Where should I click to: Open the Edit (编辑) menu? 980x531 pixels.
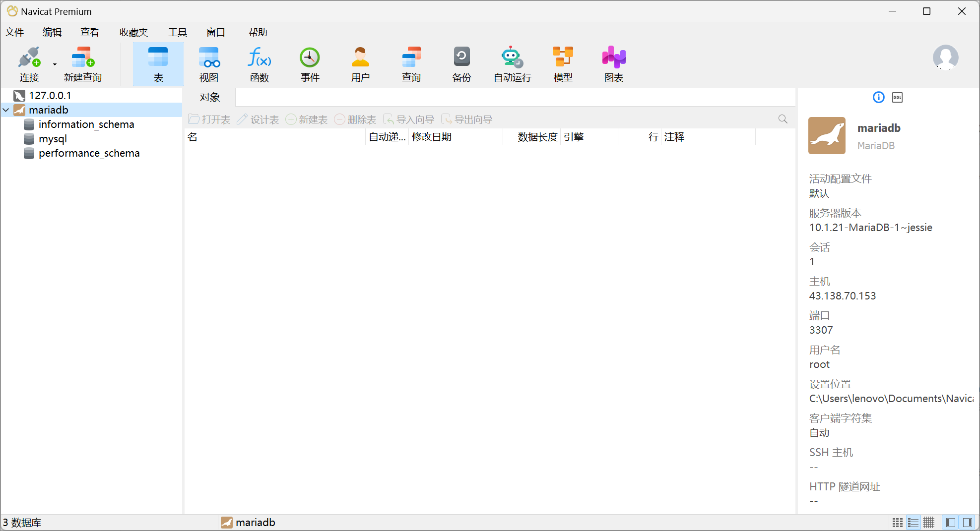click(x=52, y=32)
